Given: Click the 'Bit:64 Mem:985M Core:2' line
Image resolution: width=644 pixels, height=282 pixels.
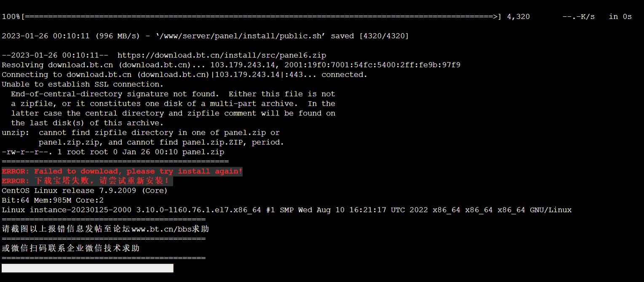Looking at the screenshot, I should click(x=53, y=200).
